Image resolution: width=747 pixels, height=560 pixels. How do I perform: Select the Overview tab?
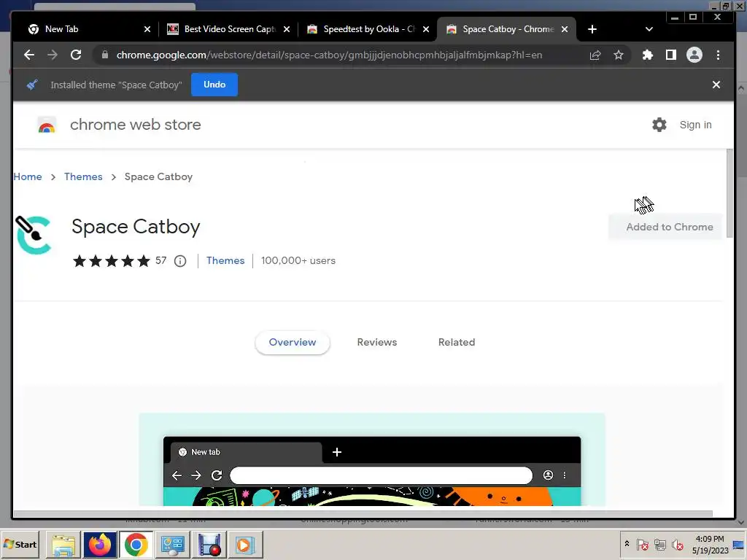(293, 343)
